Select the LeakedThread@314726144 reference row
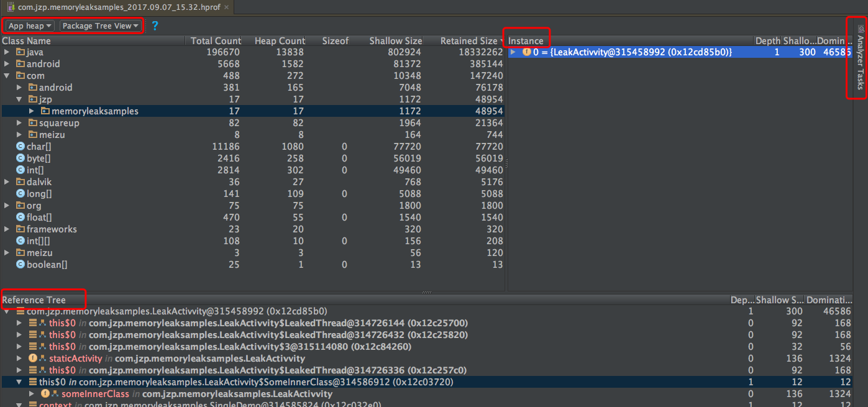This screenshot has width=868, height=407. point(426,323)
